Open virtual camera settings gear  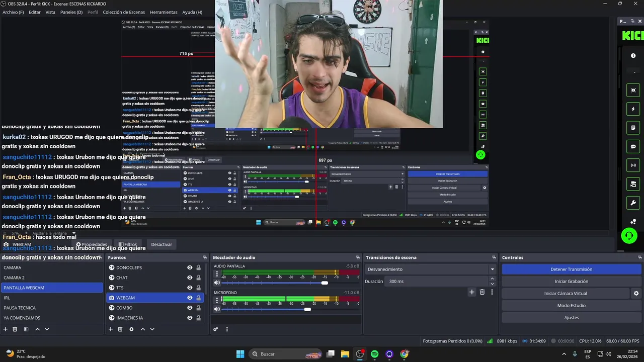click(x=636, y=294)
